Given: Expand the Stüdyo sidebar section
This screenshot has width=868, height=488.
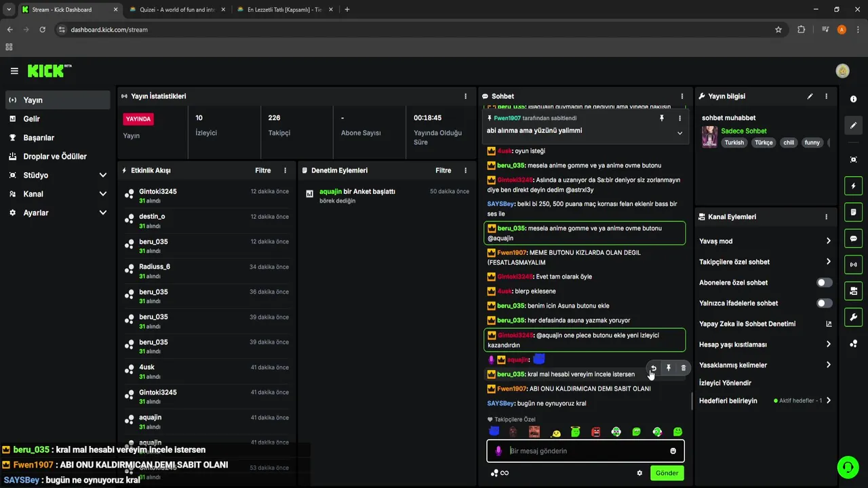Looking at the screenshot, I should [102, 175].
